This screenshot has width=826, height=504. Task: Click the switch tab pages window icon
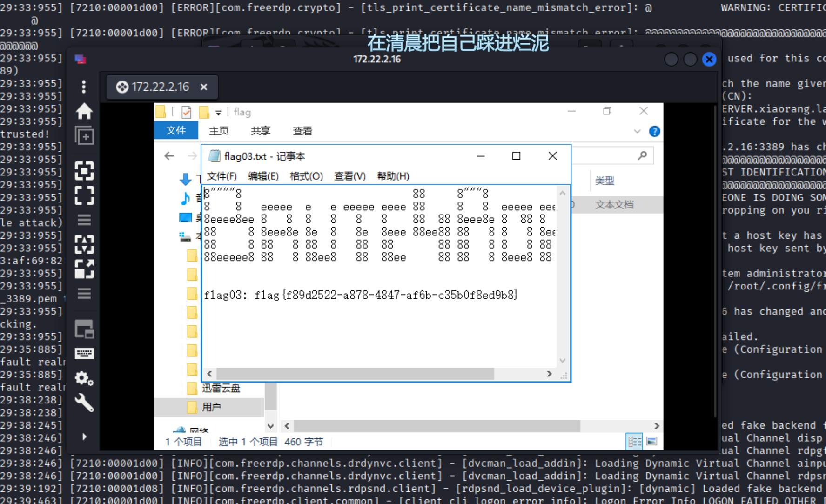[x=84, y=329]
